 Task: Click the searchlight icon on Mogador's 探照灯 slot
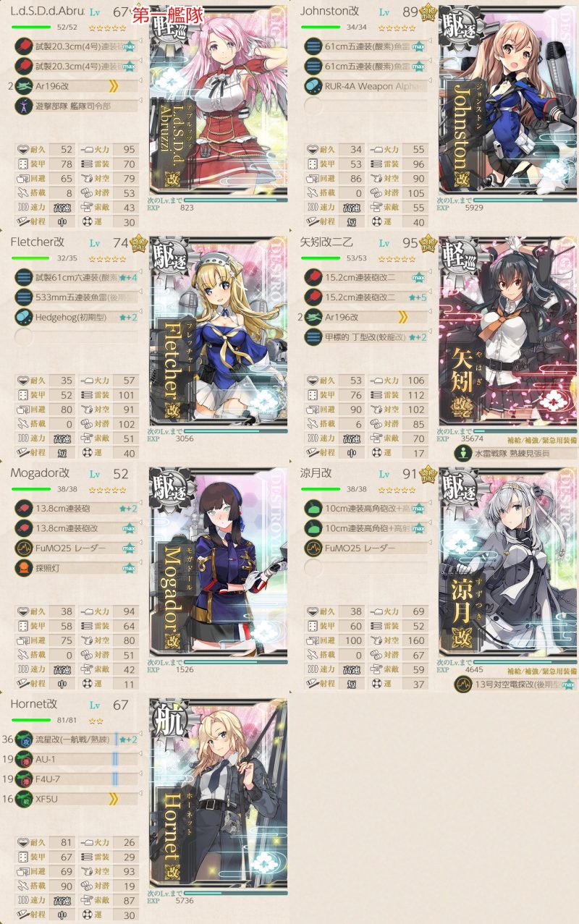click(23, 567)
